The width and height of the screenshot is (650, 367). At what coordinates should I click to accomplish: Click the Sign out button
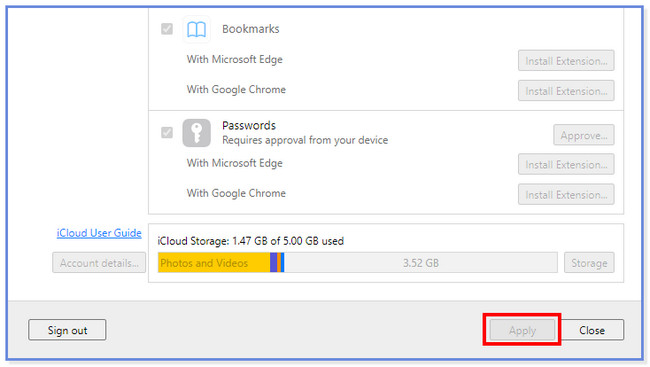click(67, 330)
